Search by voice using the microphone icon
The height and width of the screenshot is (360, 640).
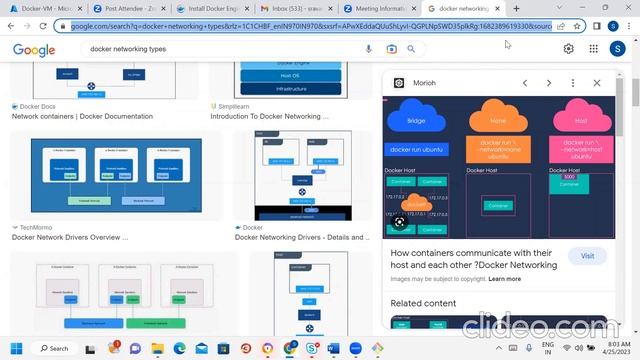(368, 49)
